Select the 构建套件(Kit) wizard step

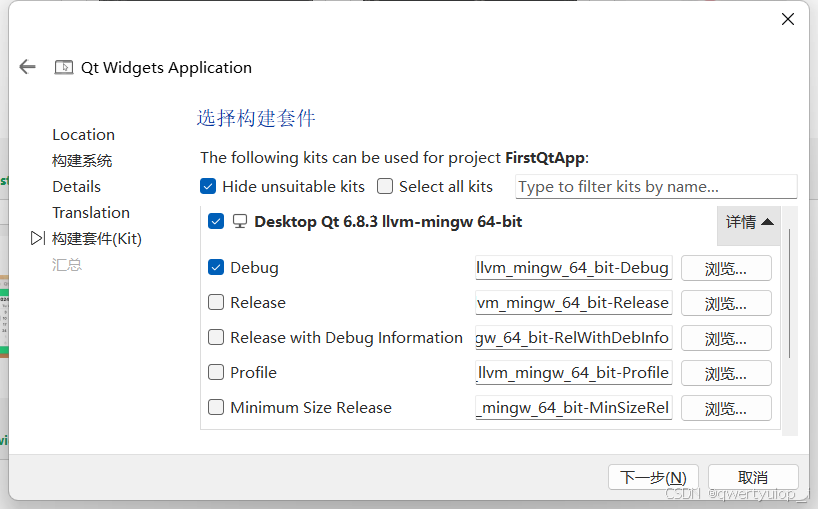97,239
